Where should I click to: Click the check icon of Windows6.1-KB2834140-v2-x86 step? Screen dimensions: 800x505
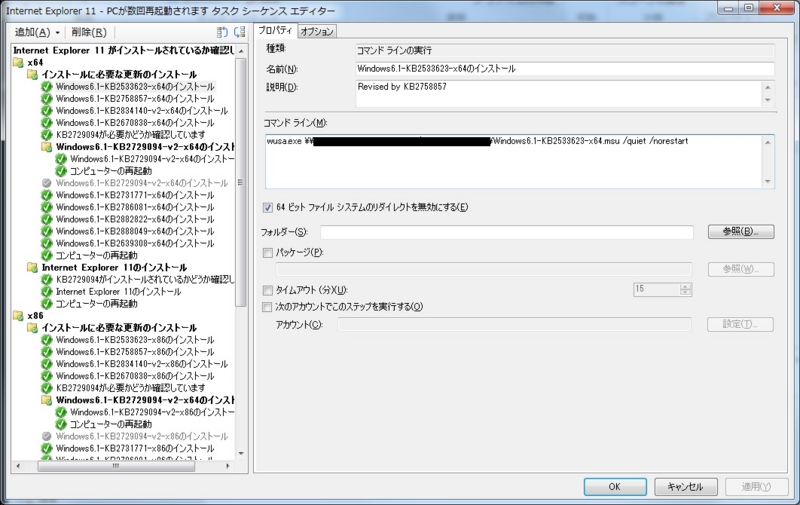[47, 364]
